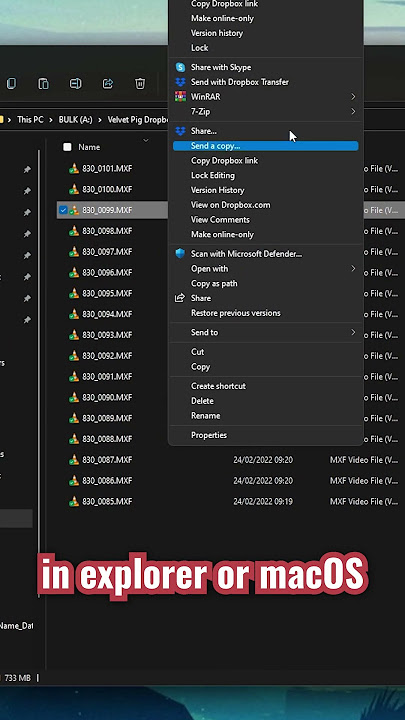Choose Send a copy... from context menu
This screenshot has height=720, width=405.
pyautogui.click(x=265, y=146)
